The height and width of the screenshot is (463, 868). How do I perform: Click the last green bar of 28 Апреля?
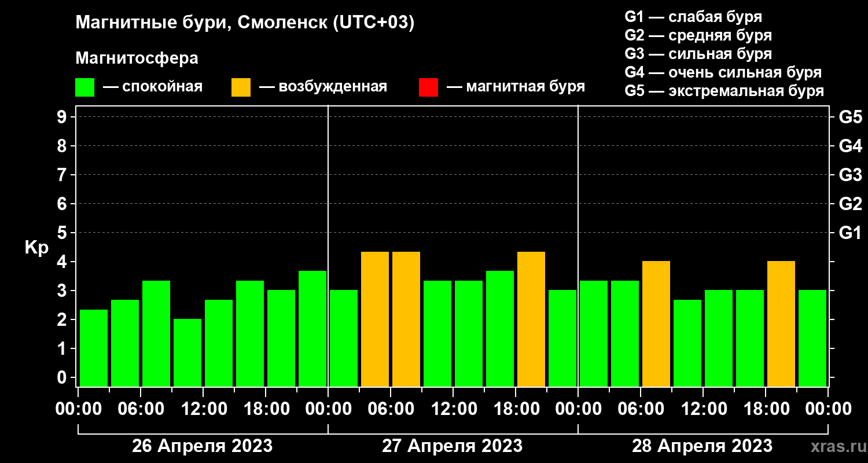(812, 338)
